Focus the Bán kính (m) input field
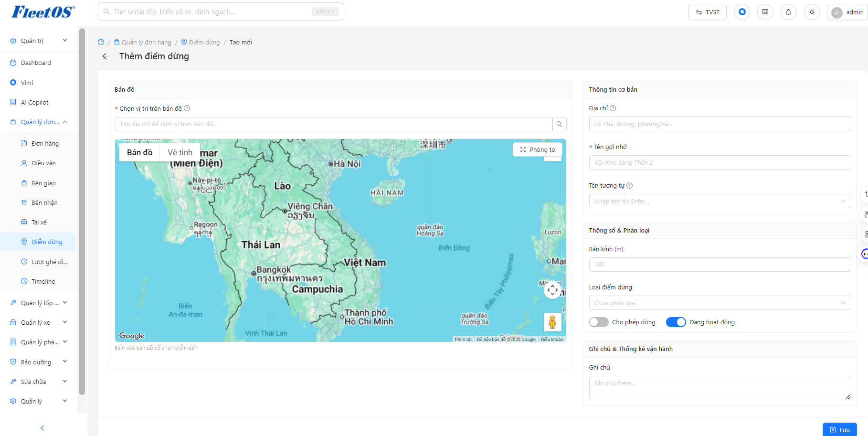 click(720, 265)
